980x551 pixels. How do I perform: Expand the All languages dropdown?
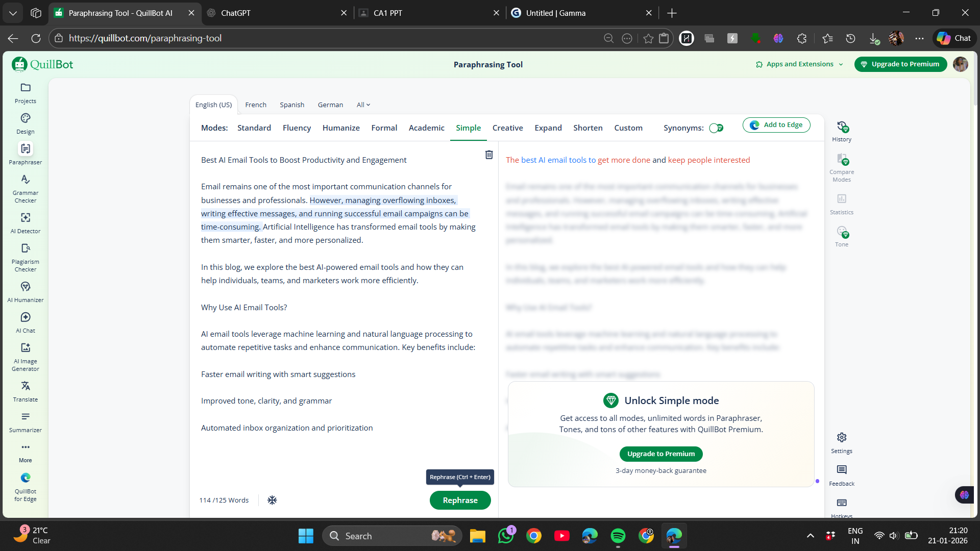[363, 105]
